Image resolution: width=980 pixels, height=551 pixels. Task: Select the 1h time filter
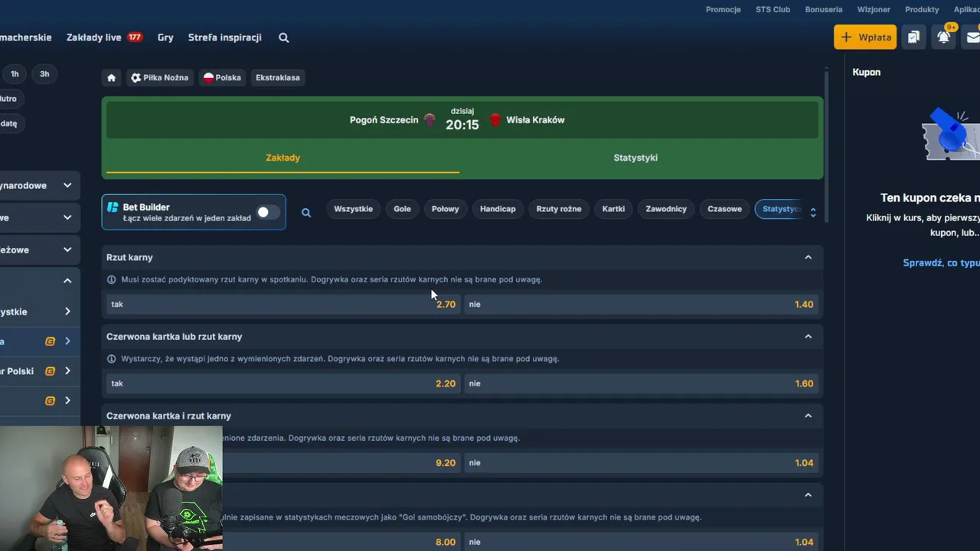pos(15,74)
